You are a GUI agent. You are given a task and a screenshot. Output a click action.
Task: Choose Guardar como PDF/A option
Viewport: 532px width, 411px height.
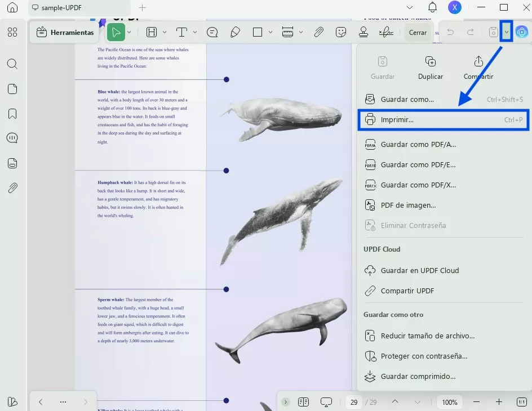(418, 144)
